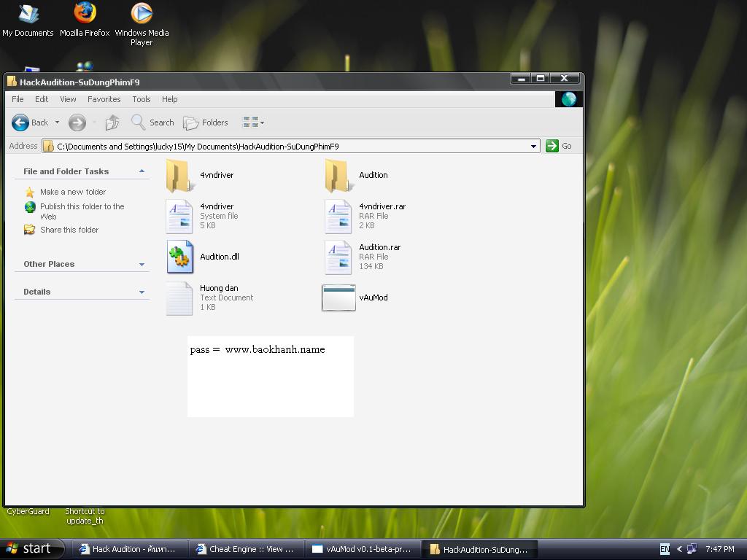Expand the address bar dropdown
The image size is (747, 560).
[533, 147]
